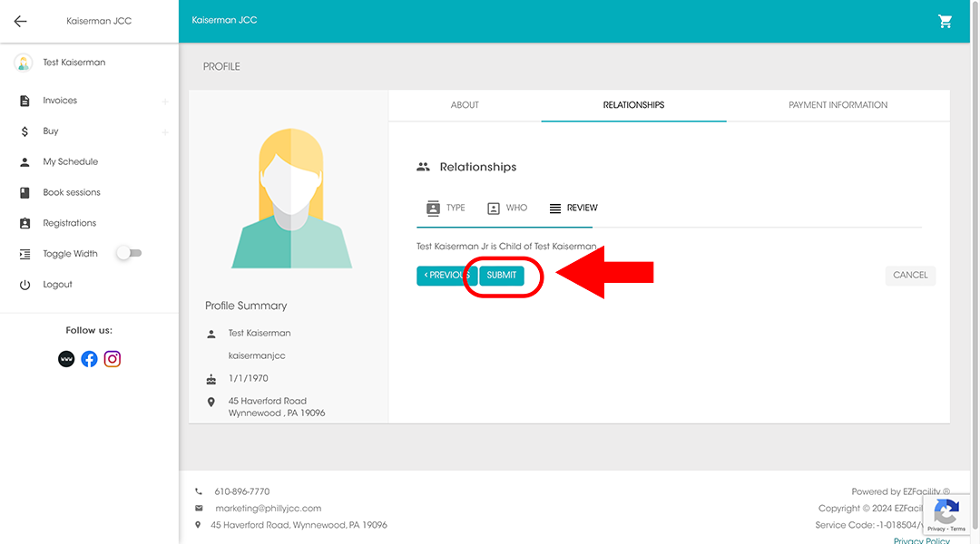Click the website globe icon under Follow us
980x544 pixels.
pos(66,359)
